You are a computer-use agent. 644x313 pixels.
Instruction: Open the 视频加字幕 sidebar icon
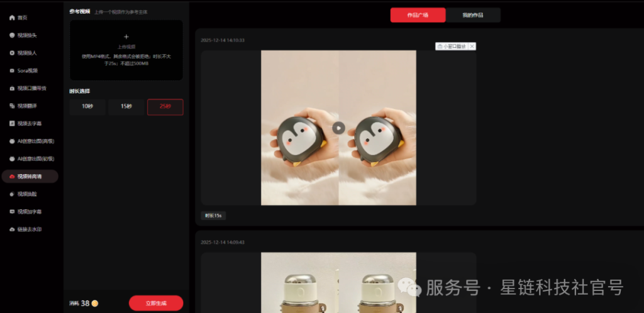(x=12, y=212)
